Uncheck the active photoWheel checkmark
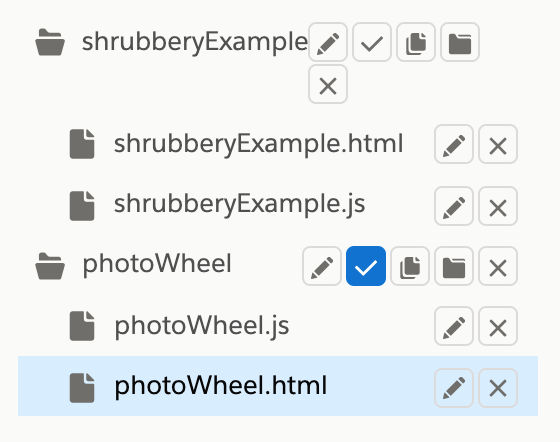This screenshot has width=560, height=442. click(x=366, y=266)
